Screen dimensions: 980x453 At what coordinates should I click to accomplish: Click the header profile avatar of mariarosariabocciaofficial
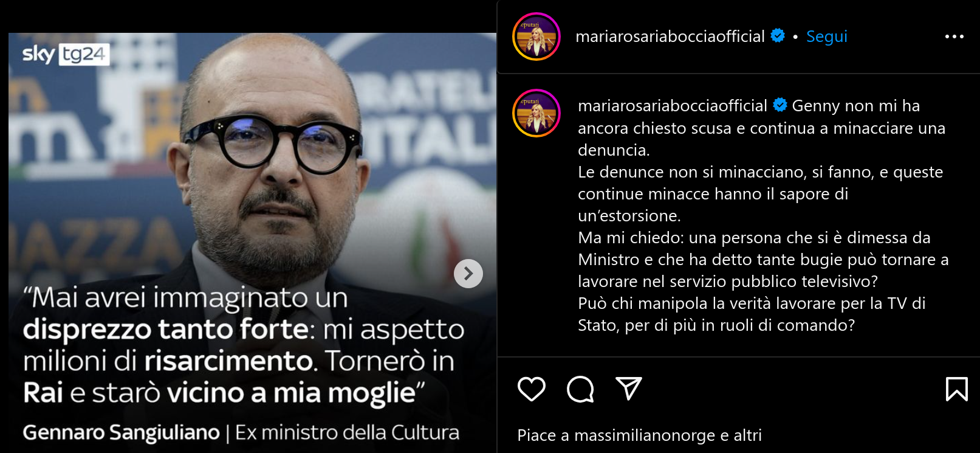(x=536, y=36)
